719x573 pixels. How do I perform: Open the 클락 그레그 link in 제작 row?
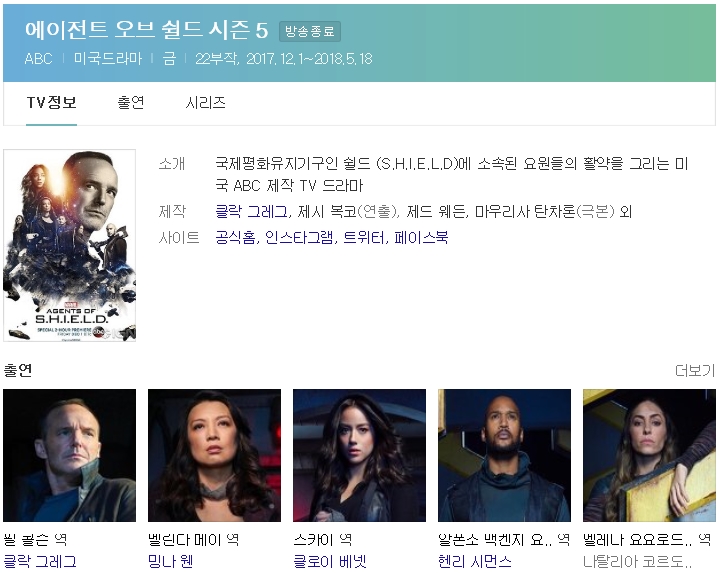click(252, 211)
